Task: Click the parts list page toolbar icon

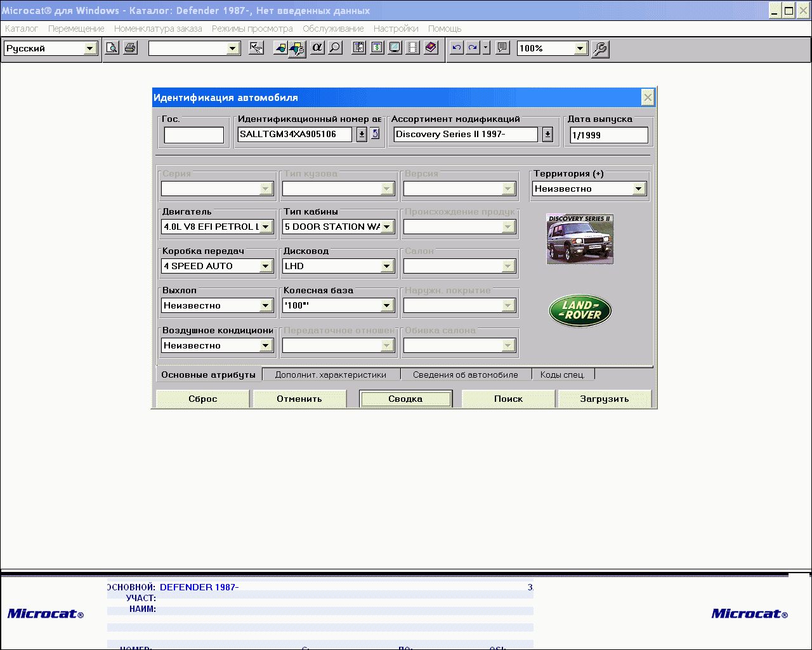Action: (x=358, y=48)
